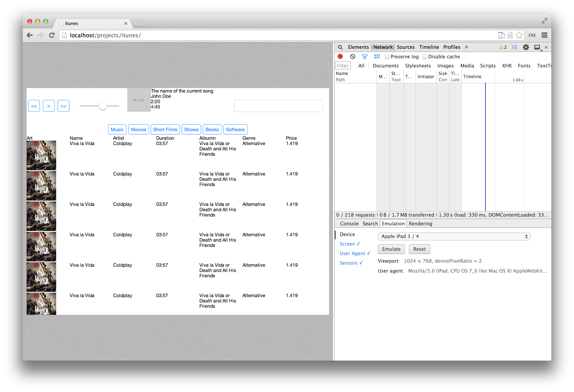Screen dimensions: 574x392
Task: Open DevTools settings gear icon
Action: 526,47
